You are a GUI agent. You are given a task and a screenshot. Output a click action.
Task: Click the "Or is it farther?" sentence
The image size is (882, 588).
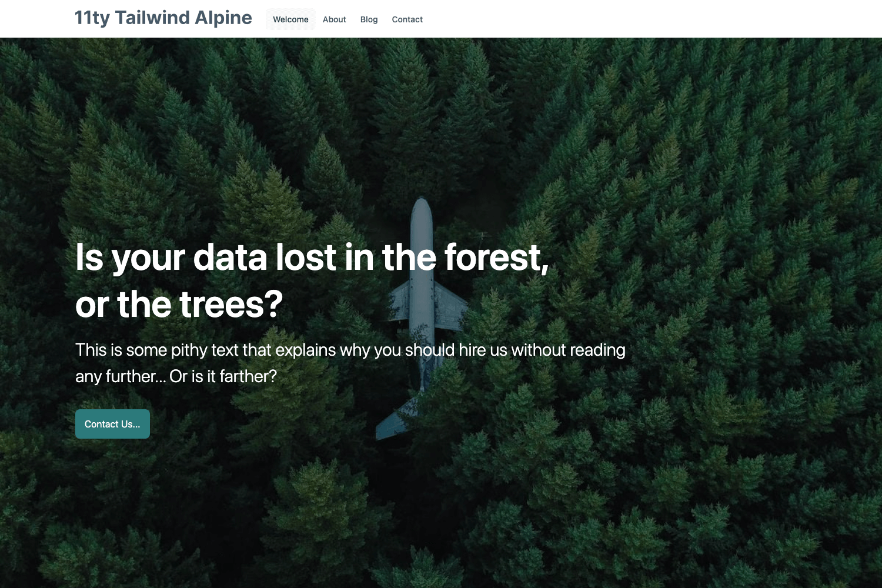pyautogui.click(x=223, y=376)
